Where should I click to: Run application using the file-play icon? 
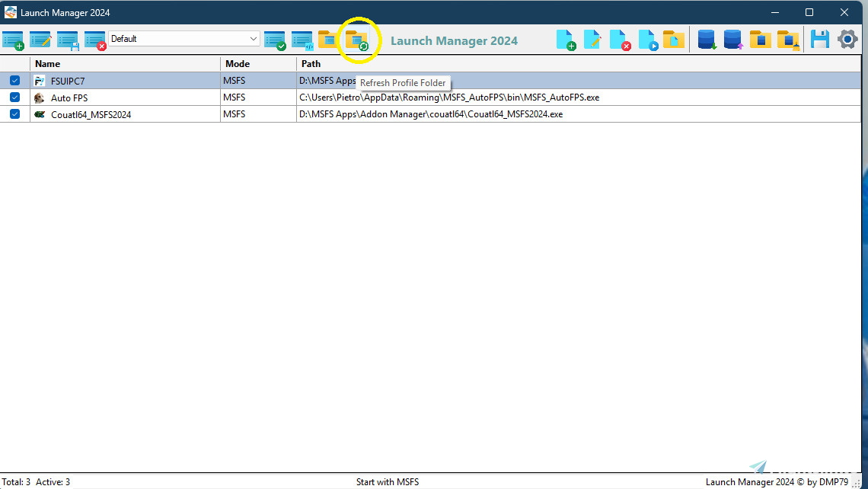click(648, 40)
